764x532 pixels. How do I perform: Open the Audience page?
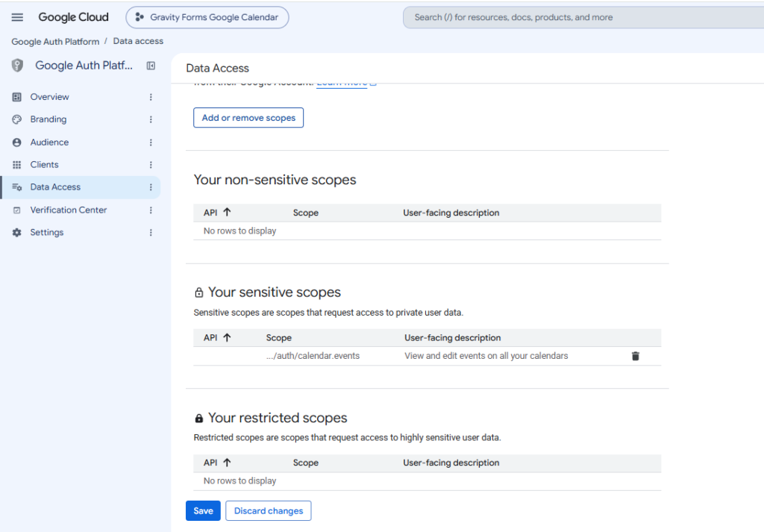click(49, 143)
